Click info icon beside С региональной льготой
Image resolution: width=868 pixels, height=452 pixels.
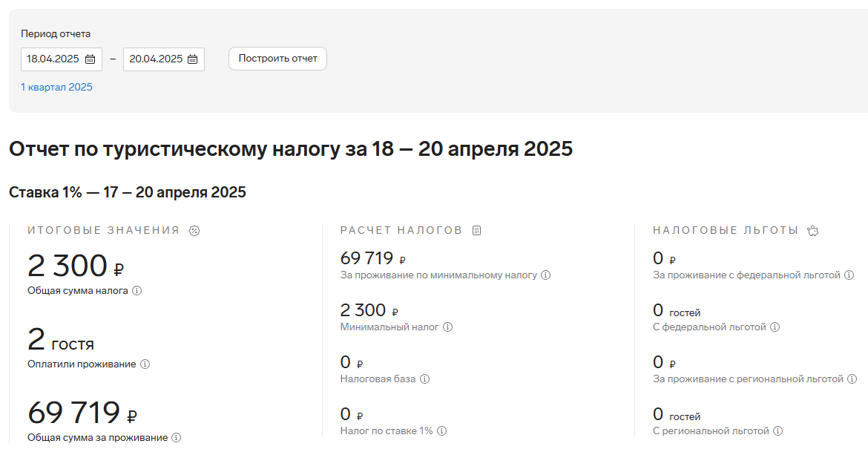pyautogui.click(x=777, y=431)
